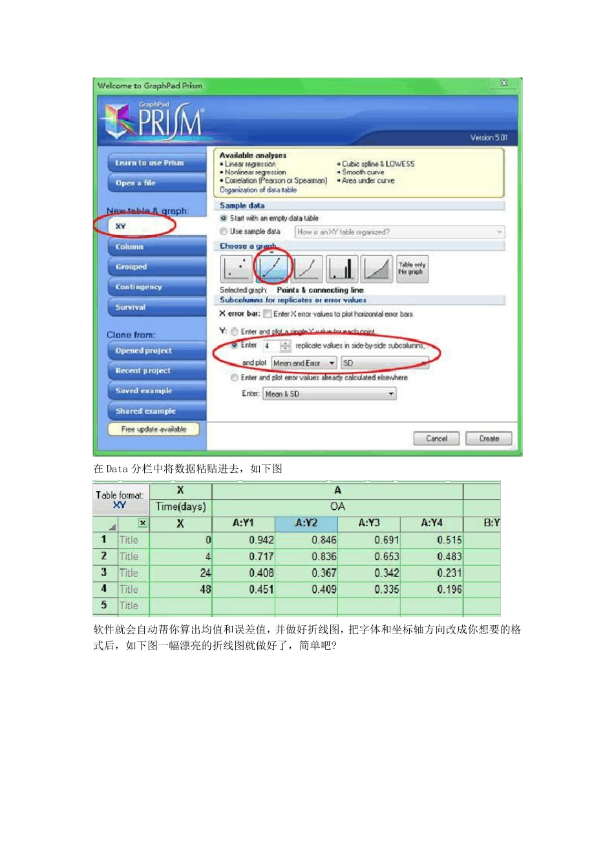Enable X error values checkbox

[x=268, y=314]
